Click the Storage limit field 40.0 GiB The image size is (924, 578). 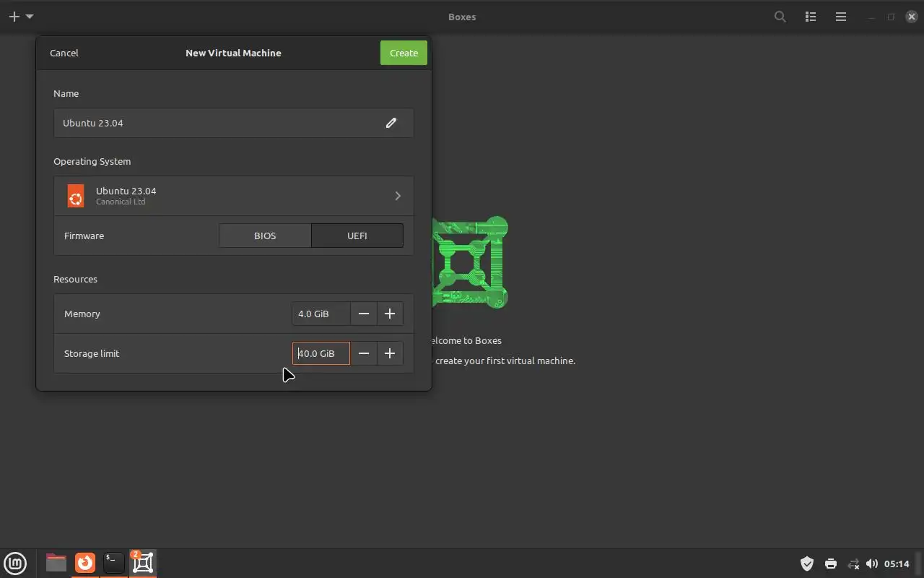coord(321,353)
